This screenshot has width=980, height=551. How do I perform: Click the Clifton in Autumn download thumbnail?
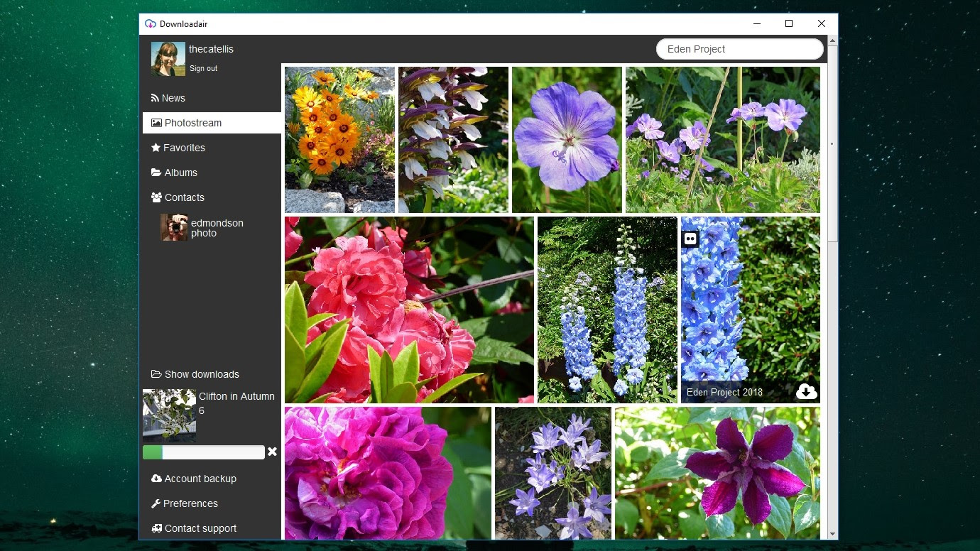point(169,415)
